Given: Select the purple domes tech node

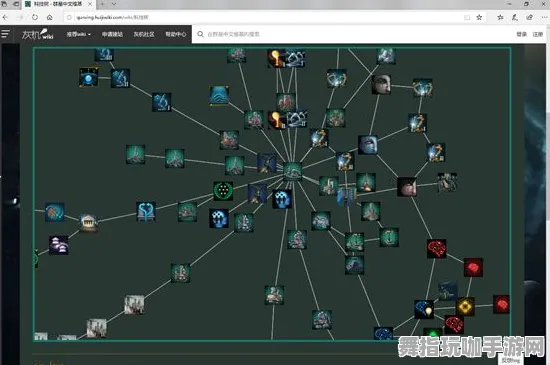Looking at the screenshot, I should 59,245.
